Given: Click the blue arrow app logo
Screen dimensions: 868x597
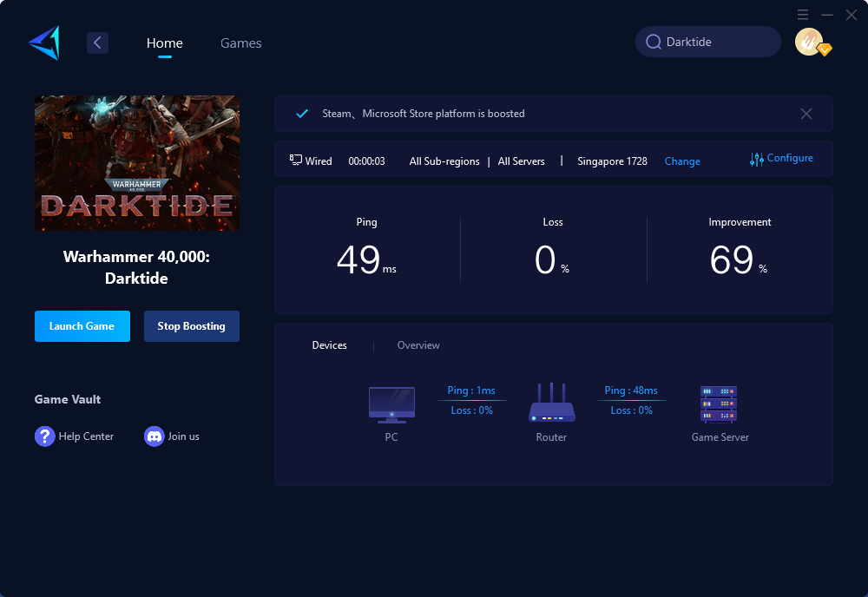Looking at the screenshot, I should [44, 43].
